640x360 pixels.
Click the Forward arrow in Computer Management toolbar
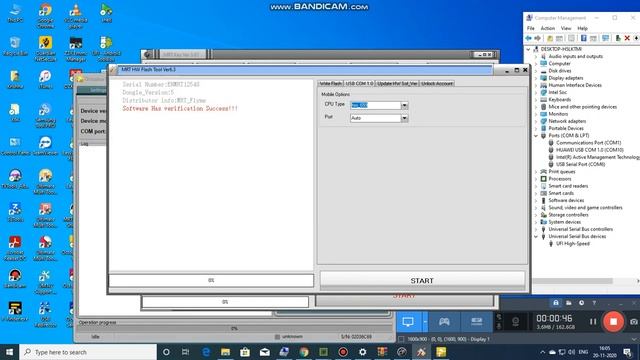point(538,38)
